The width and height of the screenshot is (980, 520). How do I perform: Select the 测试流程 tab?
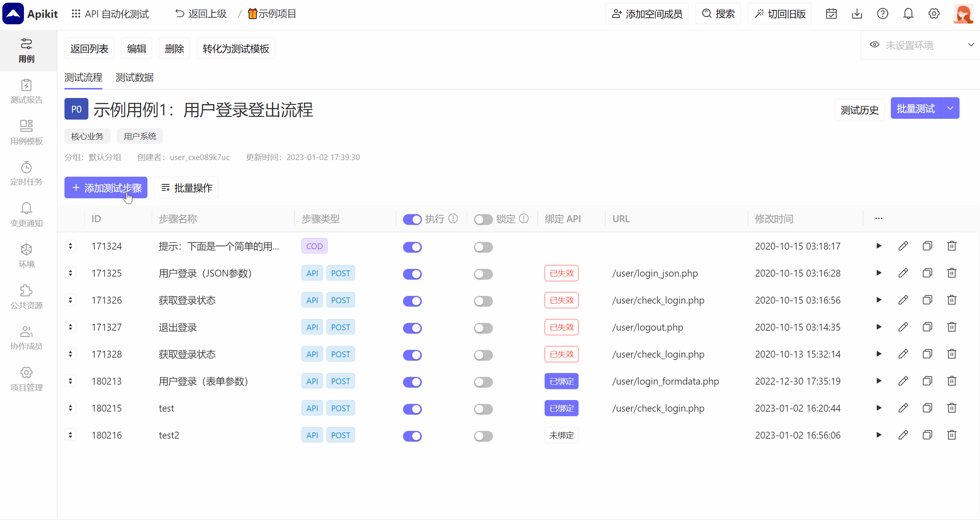click(83, 78)
